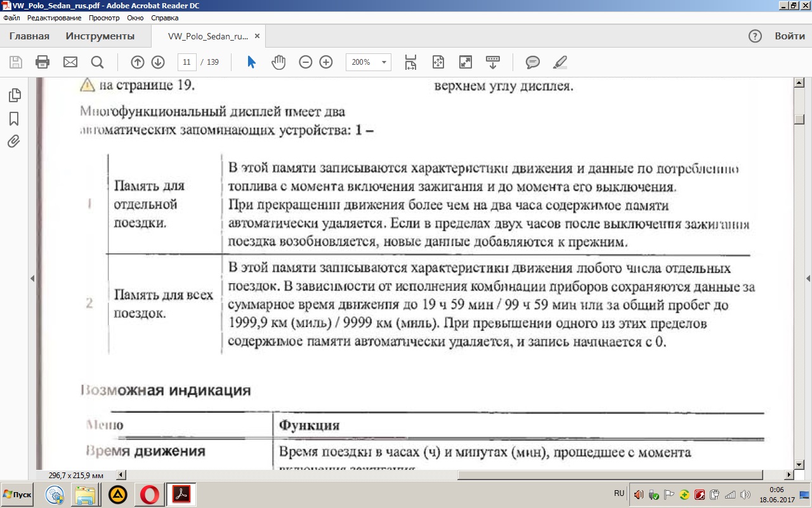This screenshot has height=508, width=812.
Task: Click the page size 296,7 x 215,9 мм
Action: pyautogui.click(x=76, y=475)
